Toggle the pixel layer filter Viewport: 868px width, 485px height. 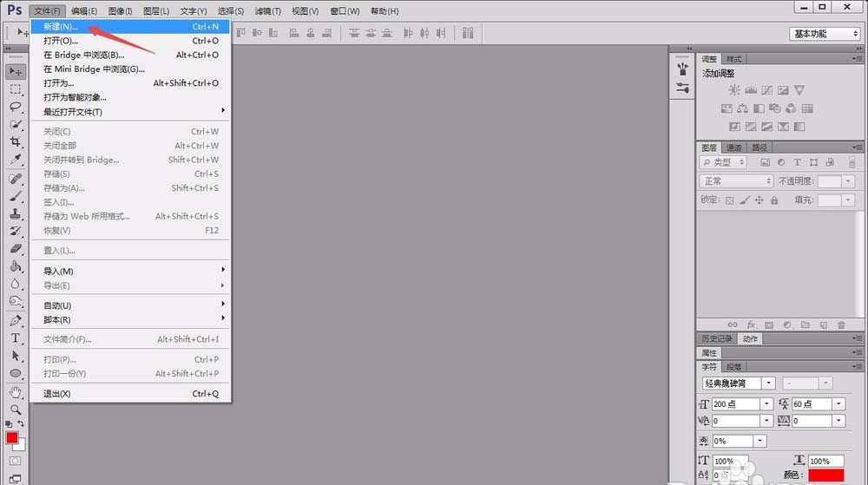click(x=765, y=162)
